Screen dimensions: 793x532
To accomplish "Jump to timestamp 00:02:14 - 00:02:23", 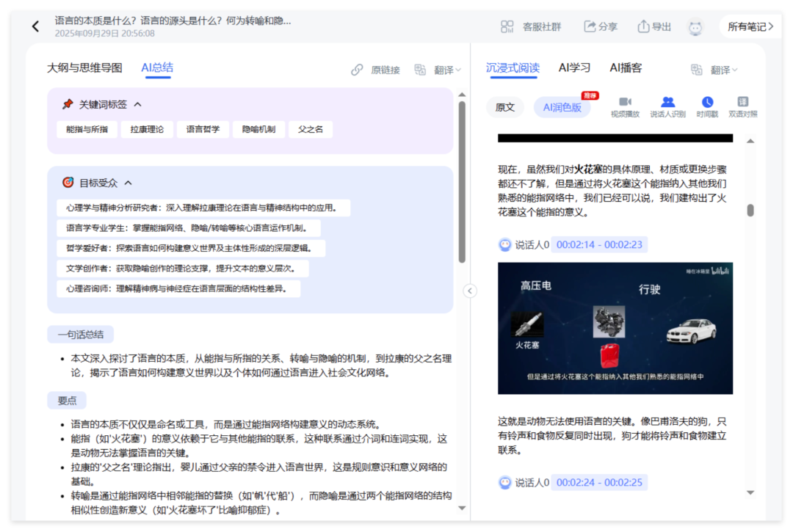I will pyautogui.click(x=599, y=244).
